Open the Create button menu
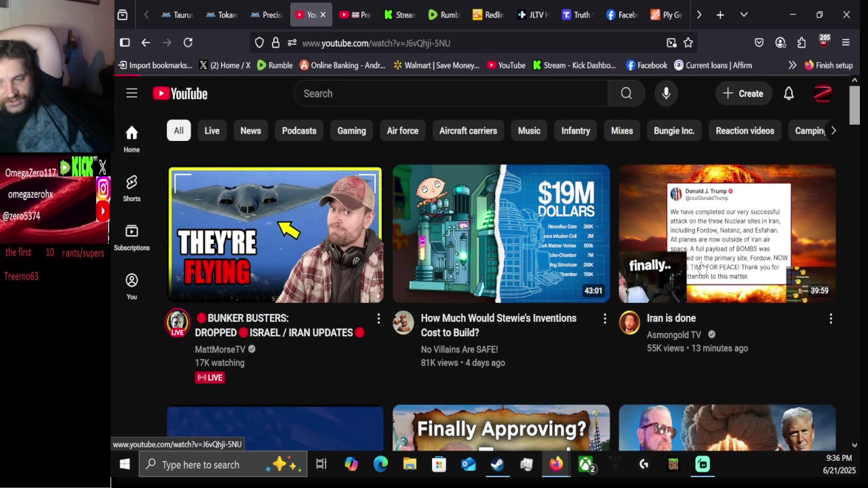Screen dimensions: 868x488 tap(743, 94)
